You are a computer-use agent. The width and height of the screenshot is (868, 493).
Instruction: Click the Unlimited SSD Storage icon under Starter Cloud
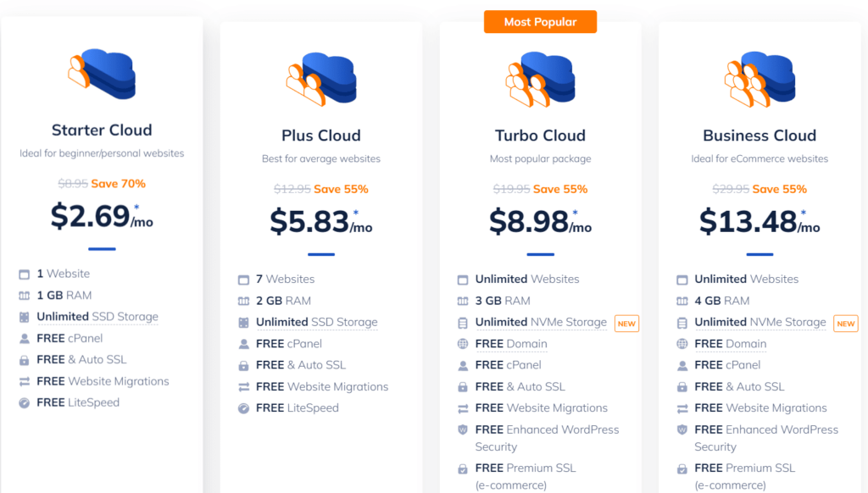click(23, 317)
